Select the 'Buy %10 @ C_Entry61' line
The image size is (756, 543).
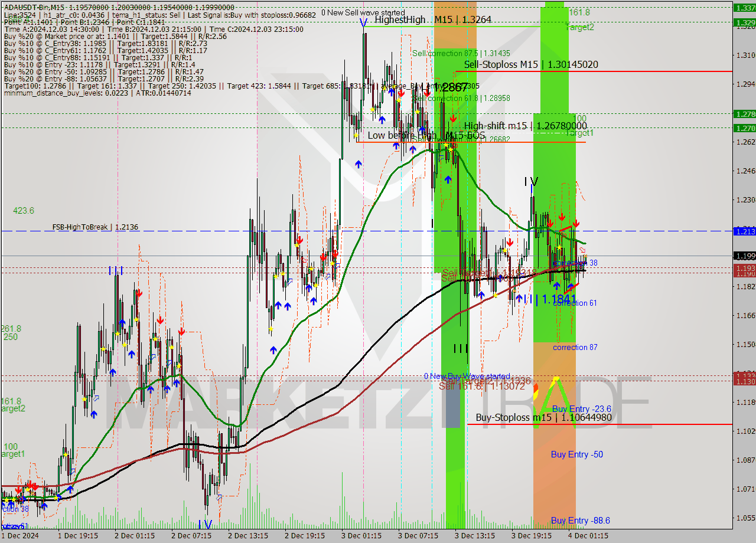tap(105, 50)
